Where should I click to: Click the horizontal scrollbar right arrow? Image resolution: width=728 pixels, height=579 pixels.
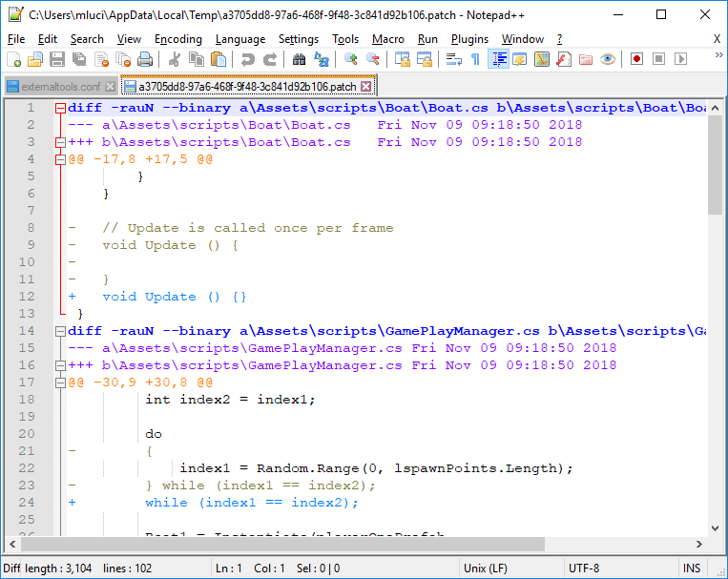coord(699,544)
